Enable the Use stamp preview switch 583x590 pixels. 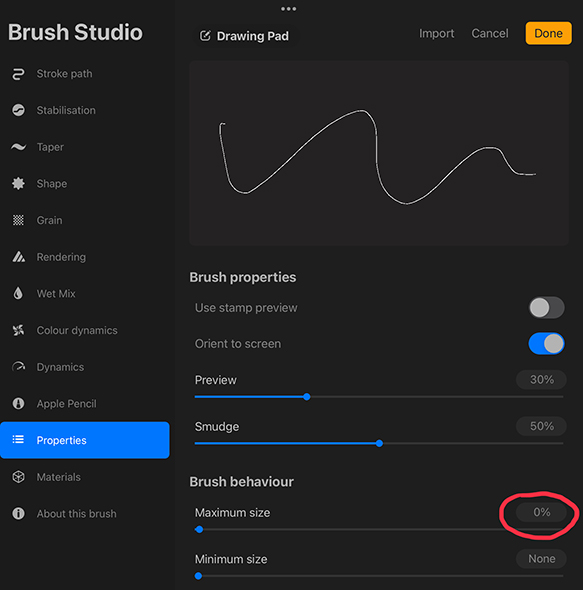tap(546, 308)
